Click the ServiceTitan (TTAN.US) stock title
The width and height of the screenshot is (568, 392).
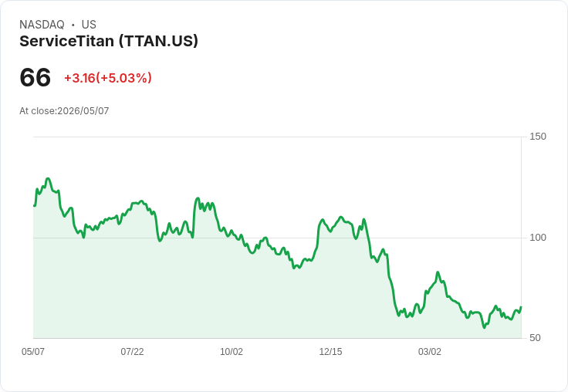click(109, 41)
